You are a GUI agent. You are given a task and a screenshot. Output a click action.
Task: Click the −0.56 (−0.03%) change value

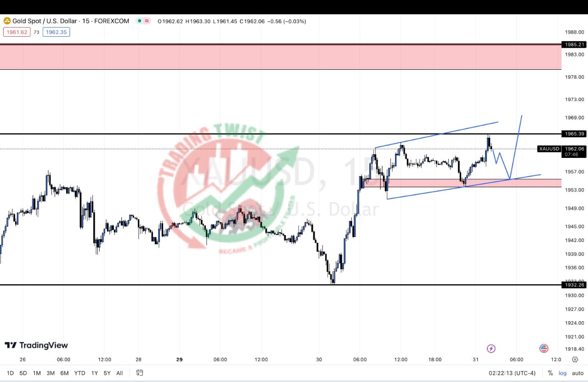pyautogui.click(x=287, y=21)
